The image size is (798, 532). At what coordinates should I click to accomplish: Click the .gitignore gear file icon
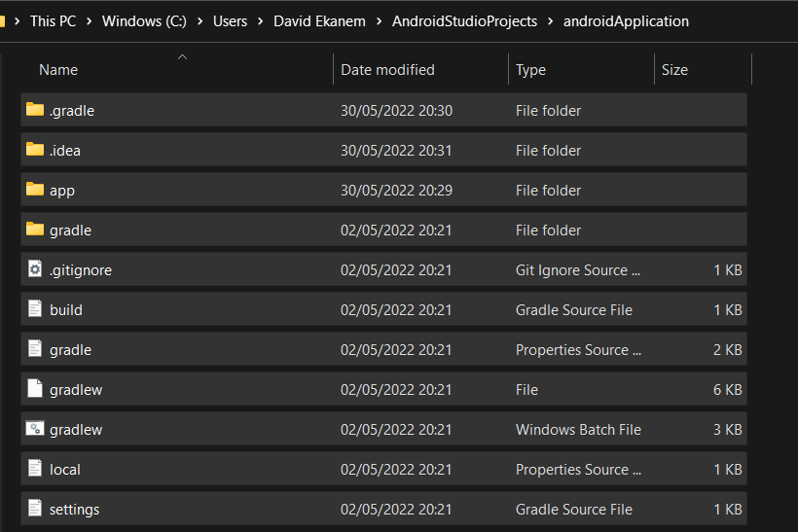point(35,269)
